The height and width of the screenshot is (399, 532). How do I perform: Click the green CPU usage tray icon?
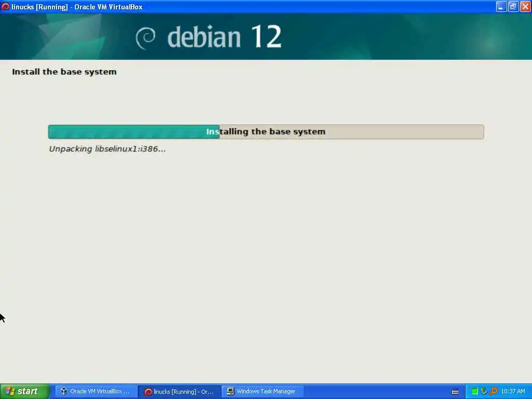point(475,391)
